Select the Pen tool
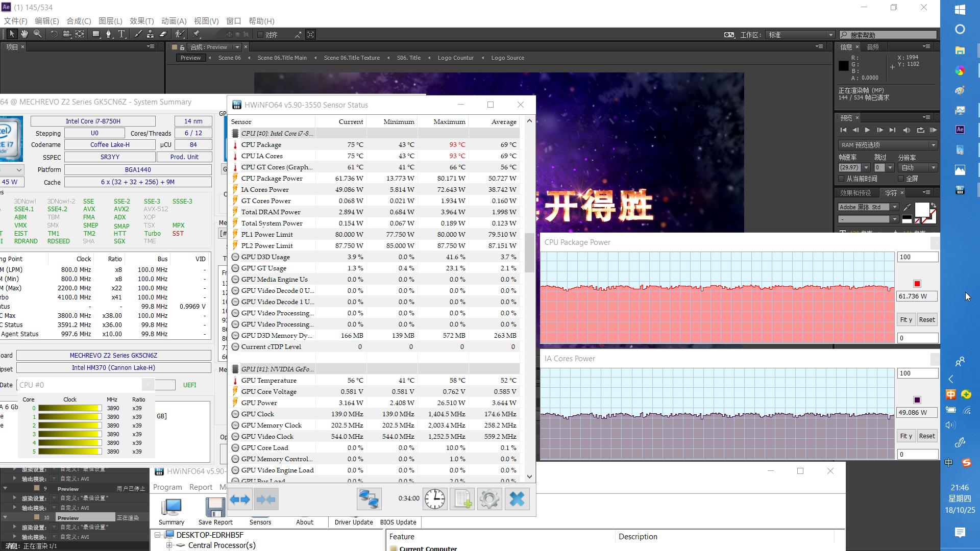This screenshot has height=551, width=980. [108, 34]
